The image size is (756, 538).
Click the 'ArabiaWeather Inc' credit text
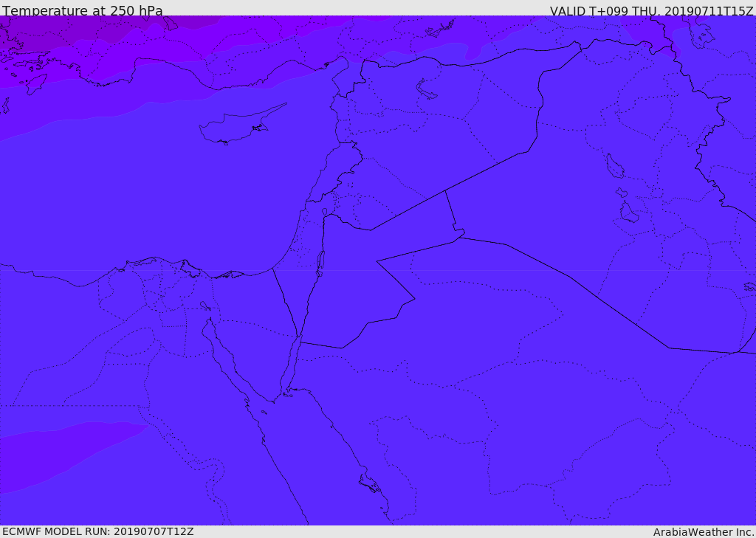703,532
